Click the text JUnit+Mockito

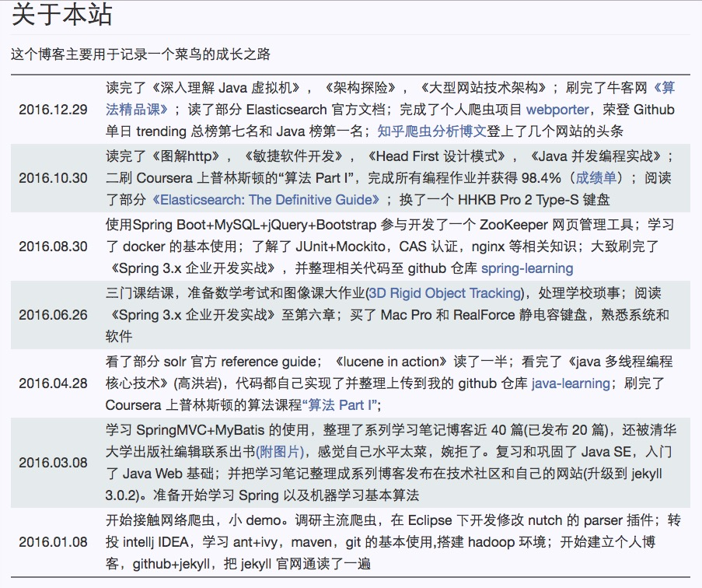[341, 247]
